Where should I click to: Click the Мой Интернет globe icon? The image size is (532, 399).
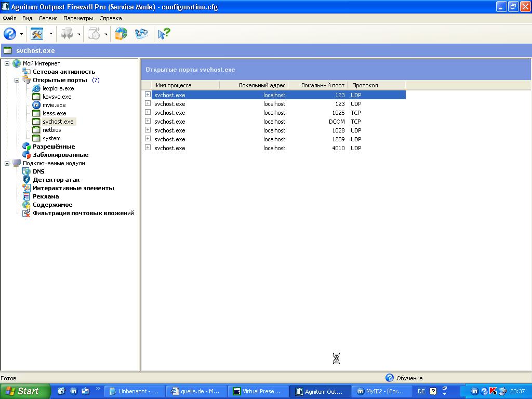pyautogui.click(x=17, y=63)
